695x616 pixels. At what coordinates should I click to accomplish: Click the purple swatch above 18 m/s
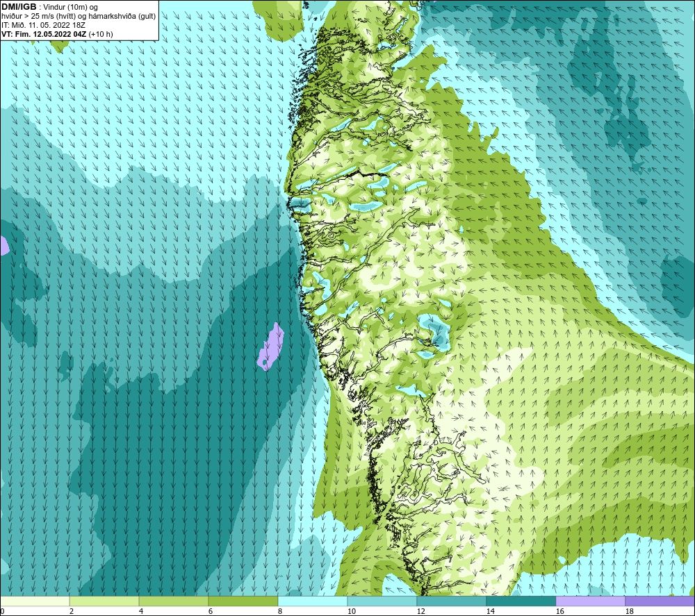click(x=660, y=601)
